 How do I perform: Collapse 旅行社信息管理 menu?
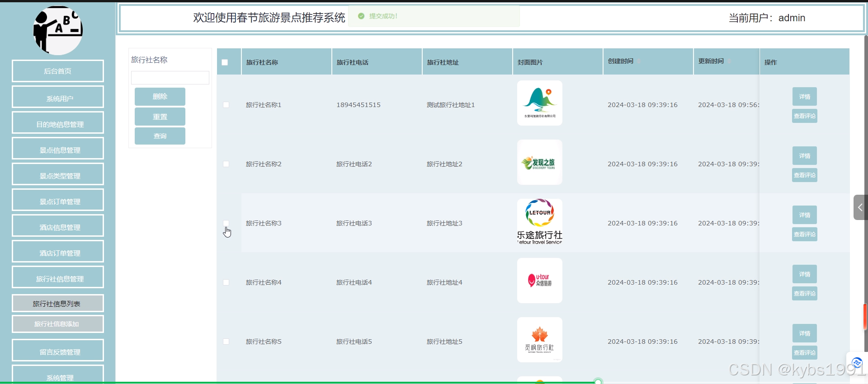tap(58, 277)
